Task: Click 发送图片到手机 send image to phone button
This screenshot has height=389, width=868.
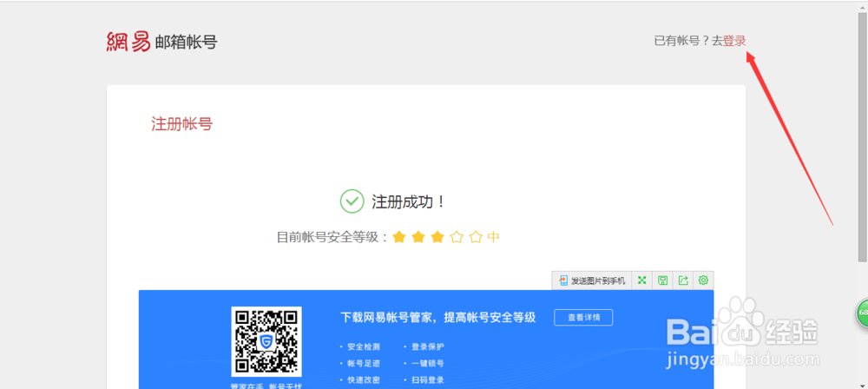Action: point(592,280)
